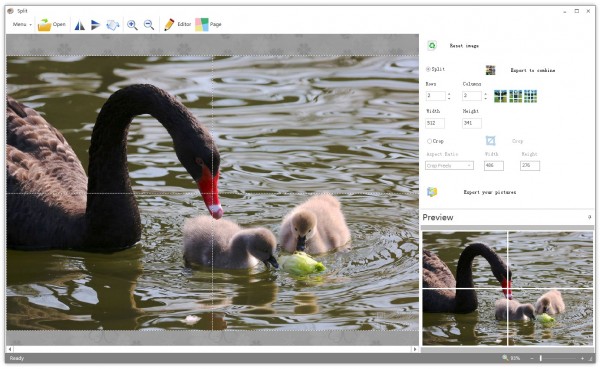Click Export to combine
600x369 pixels.
(533, 70)
